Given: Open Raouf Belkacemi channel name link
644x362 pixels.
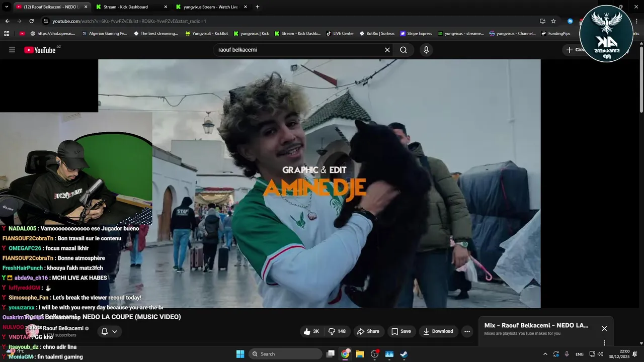Looking at the screenshot, I should click(63, 328).
